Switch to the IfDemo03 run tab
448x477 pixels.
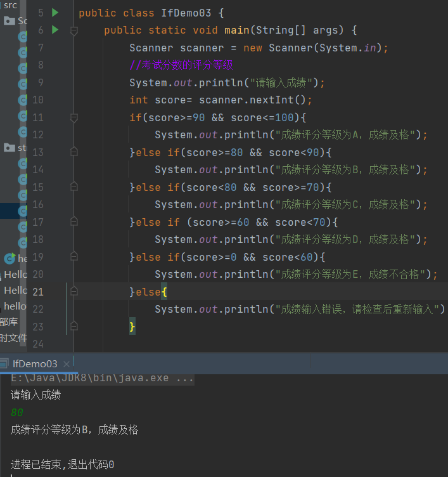(x=35, y=363)
